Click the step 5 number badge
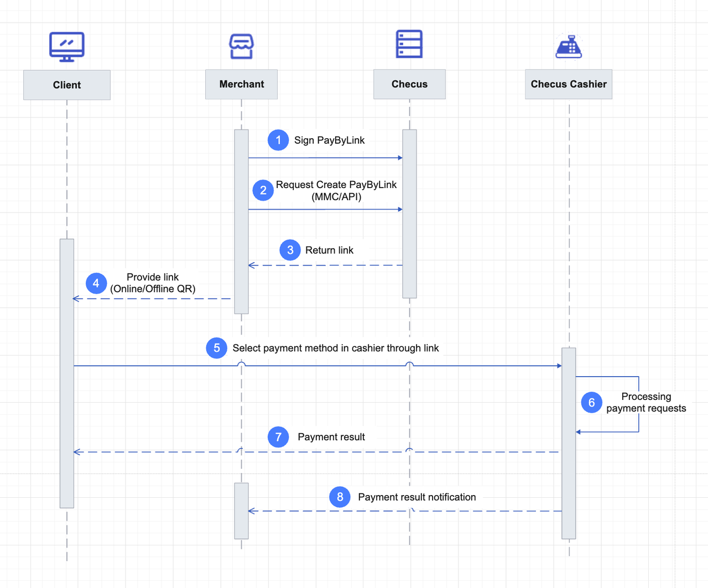Screen dimensions: 708x588 217,348
